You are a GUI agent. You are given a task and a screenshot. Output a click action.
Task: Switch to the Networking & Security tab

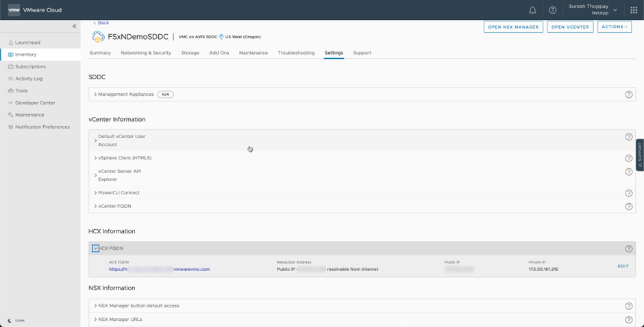coord(146,53)
